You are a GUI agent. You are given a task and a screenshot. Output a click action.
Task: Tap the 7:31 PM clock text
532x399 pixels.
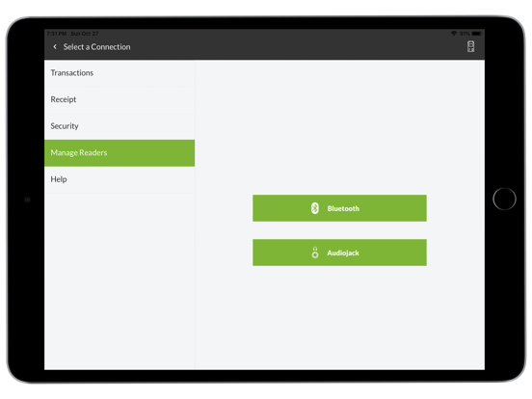57,34
